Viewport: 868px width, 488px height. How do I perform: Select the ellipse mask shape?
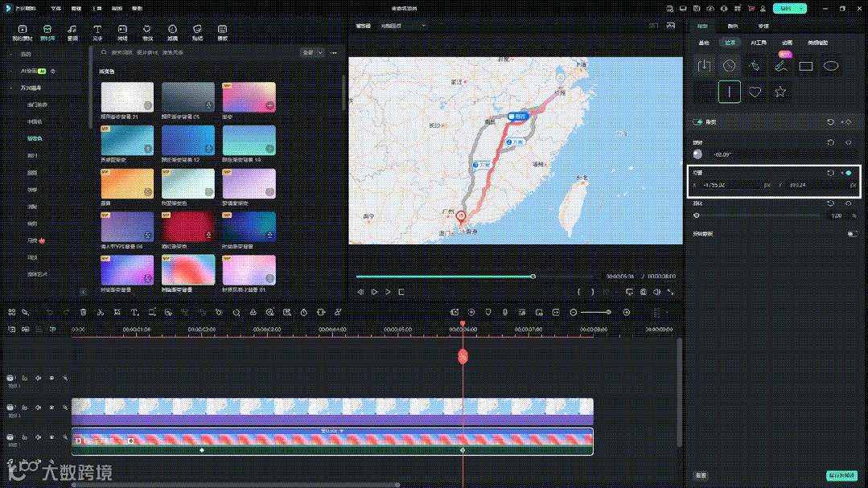click(x=831, y=66)
